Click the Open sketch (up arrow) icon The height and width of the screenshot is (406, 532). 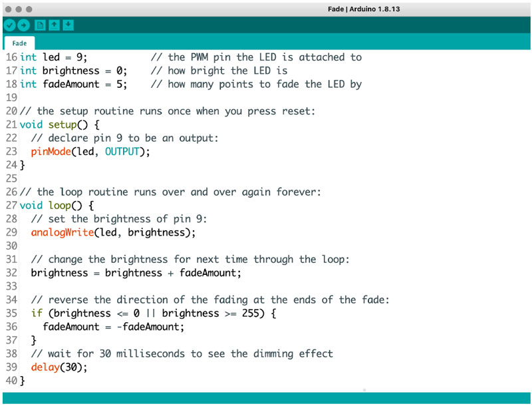coord(54,23)
